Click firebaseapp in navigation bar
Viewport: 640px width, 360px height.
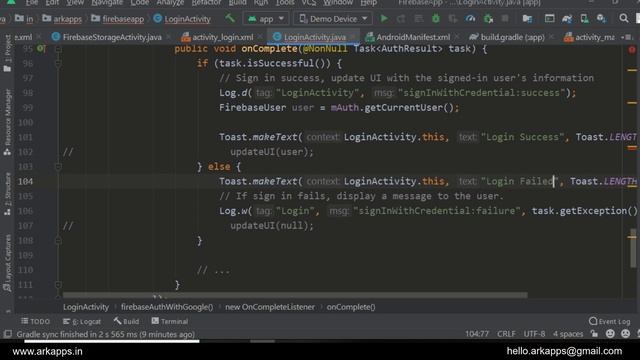click(118, 19)
